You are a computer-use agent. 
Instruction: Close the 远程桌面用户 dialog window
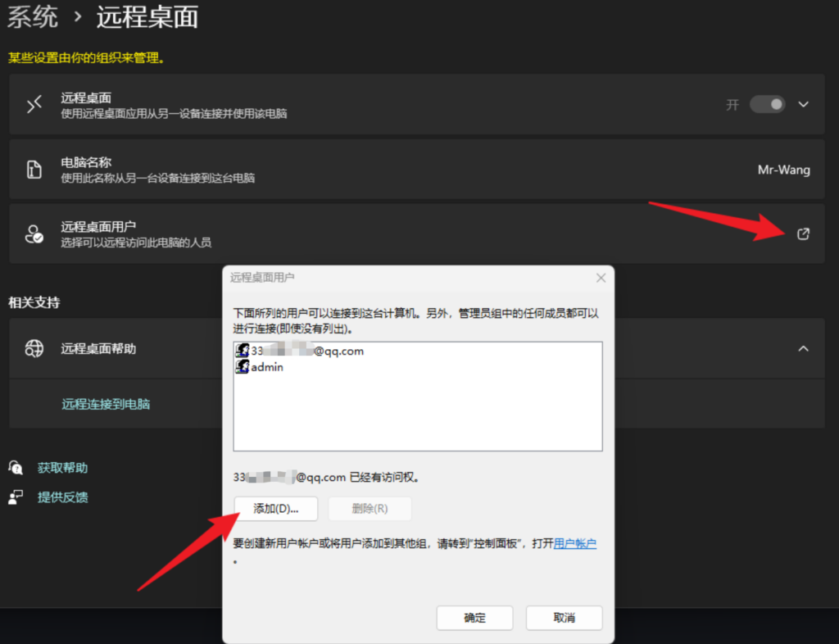[x=601, y=278]
